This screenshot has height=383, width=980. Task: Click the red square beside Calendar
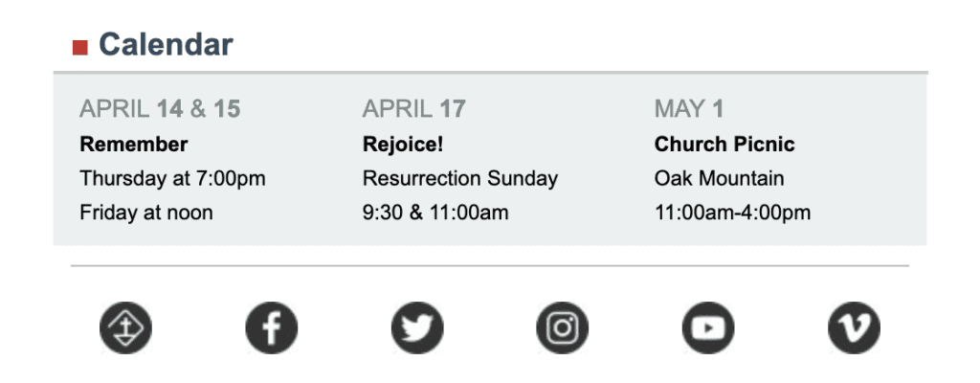(x=80, y=48)
